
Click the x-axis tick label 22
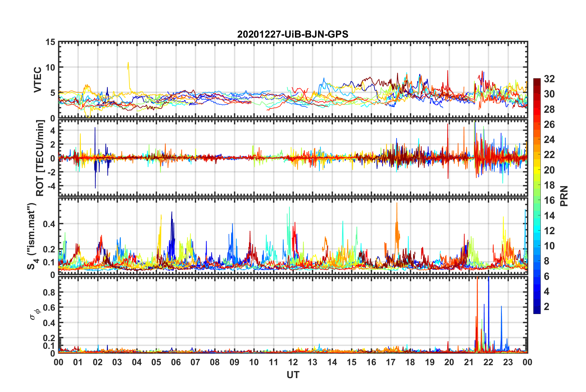[488, 362]
